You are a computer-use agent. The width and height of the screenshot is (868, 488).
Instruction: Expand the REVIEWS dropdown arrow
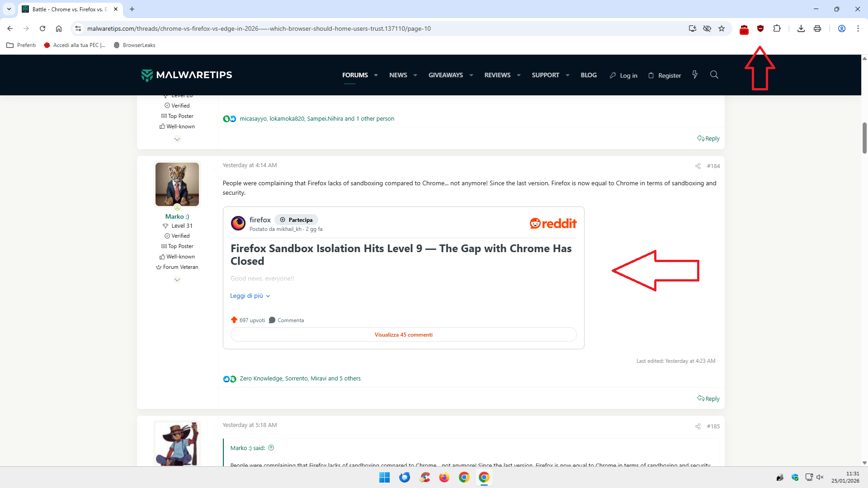pos(519,75)
